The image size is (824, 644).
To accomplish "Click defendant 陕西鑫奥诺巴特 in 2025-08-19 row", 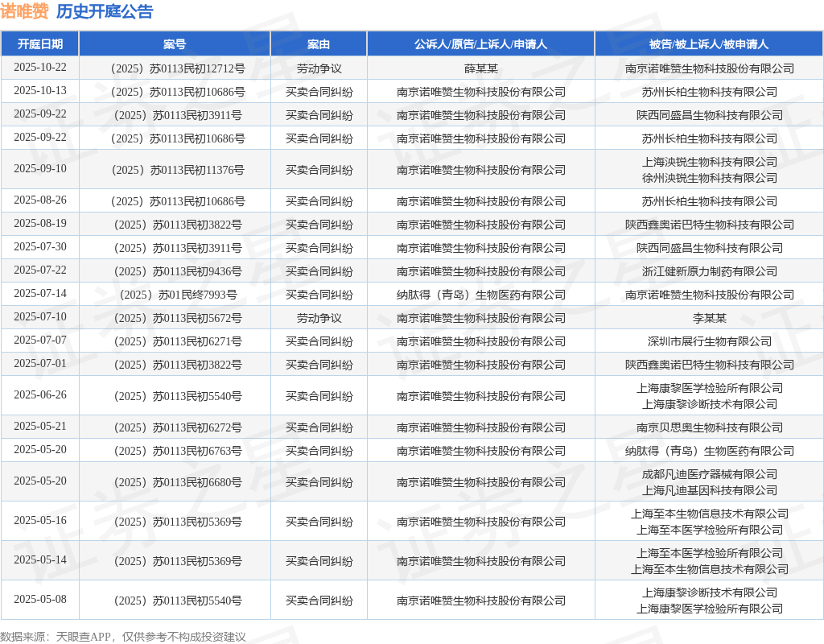I will coord(710,225).
